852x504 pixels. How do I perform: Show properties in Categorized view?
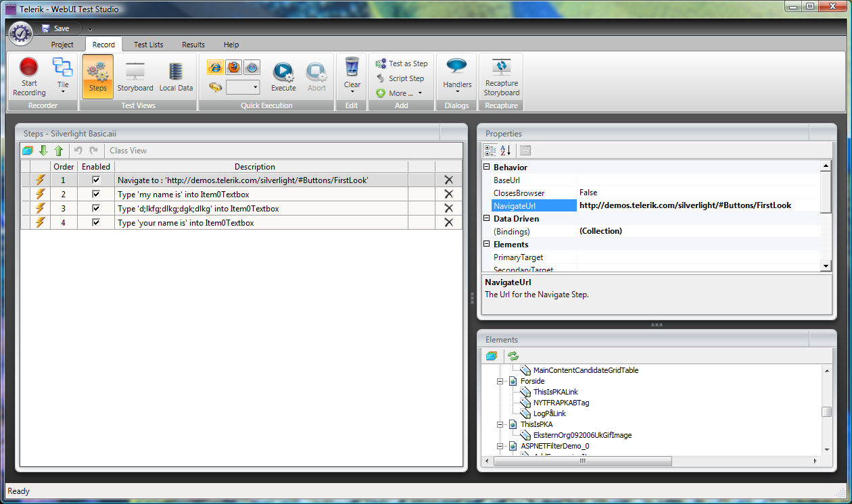coord(490,150)
